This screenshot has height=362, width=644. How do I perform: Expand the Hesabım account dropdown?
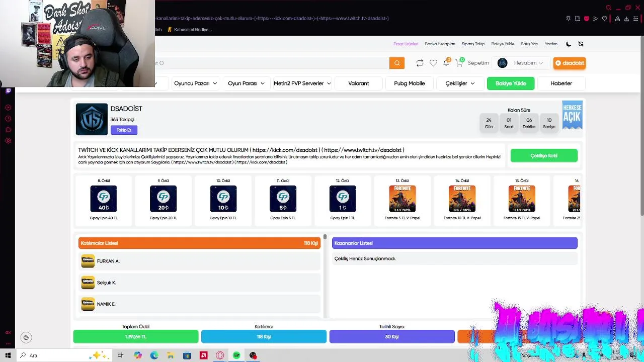(x=520, y=63)
